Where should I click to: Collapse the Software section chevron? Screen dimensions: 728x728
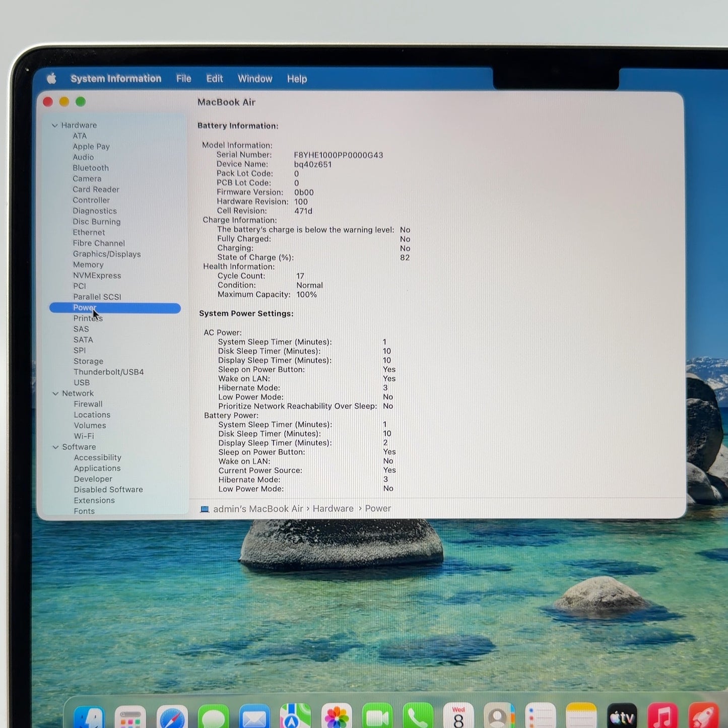click(x=55, y=447)
